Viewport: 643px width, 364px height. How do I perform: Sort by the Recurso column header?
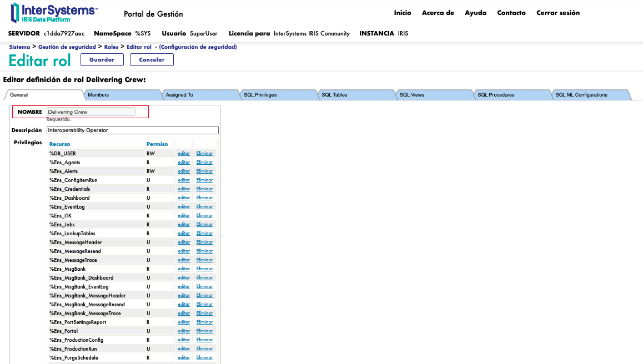click(59, 144)
